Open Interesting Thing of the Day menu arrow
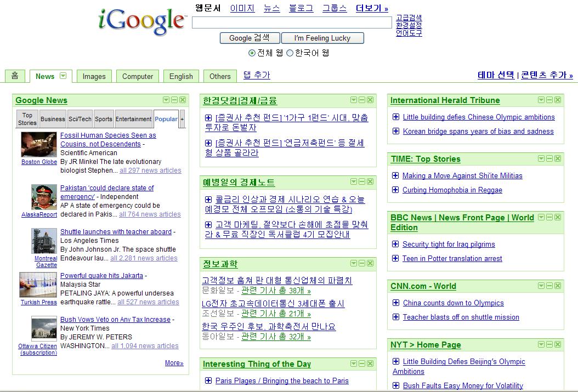Image resolution: width=578 pixels, height=392 pixels. (x=354, y=363)
